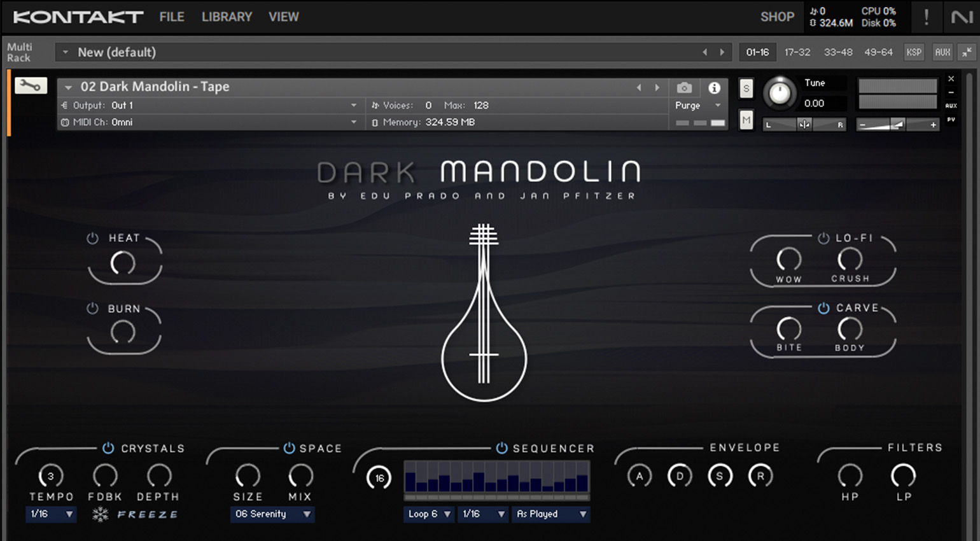Open the instrument info icon
Viewport: 980px width, 541px height.
click(x=714, y=88)
